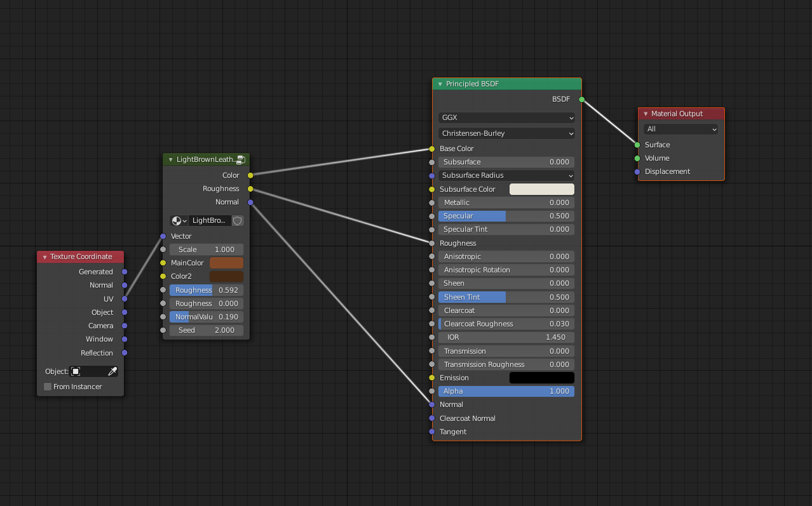Screen dimensions: 812x506
Task: Collapse the LightBrownLeath node header
Action: tap(170, 159)
